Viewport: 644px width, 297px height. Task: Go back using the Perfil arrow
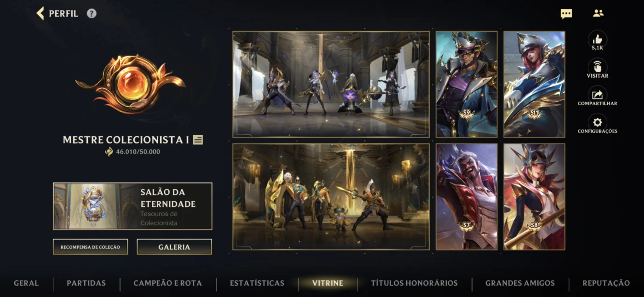tap(40, 13)
